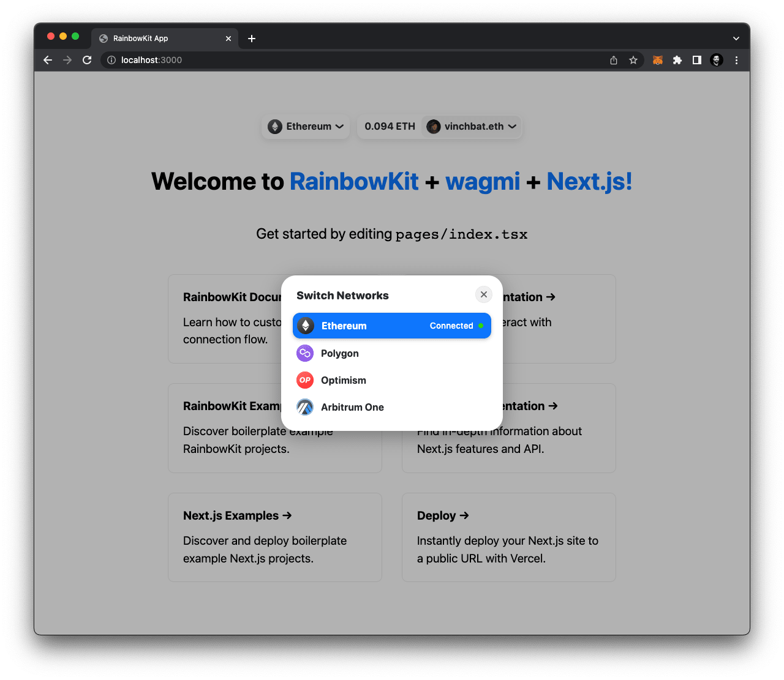
Task: Click the macOS red close window button
Action: 51,36
